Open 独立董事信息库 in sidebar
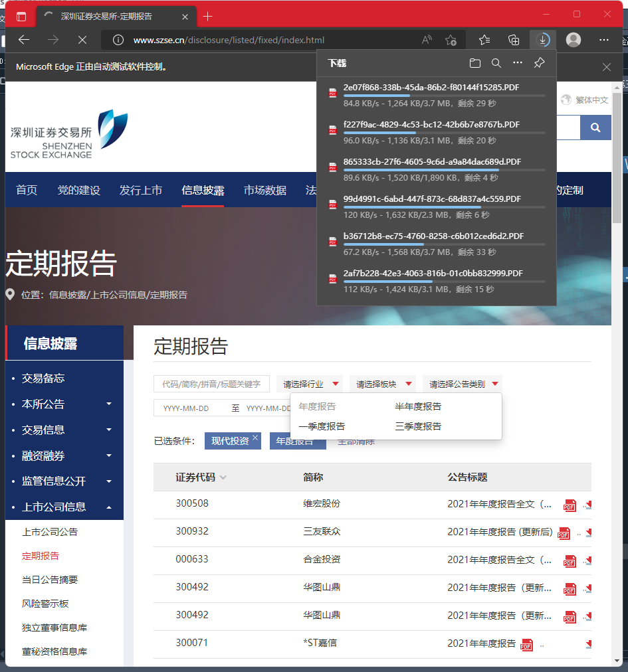The height and width of the screenshot is (672, 628). tap(54, 628)
